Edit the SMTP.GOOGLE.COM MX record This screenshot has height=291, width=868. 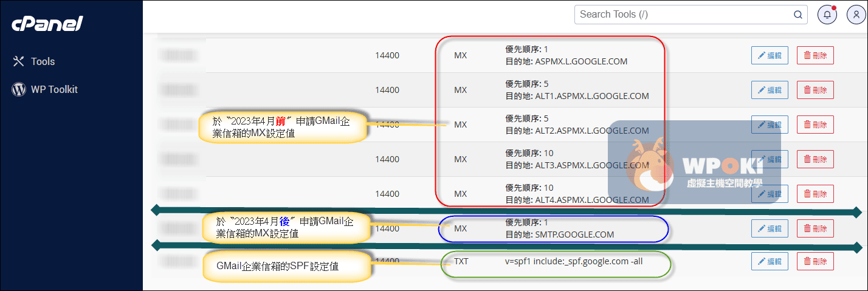[770, 228]
